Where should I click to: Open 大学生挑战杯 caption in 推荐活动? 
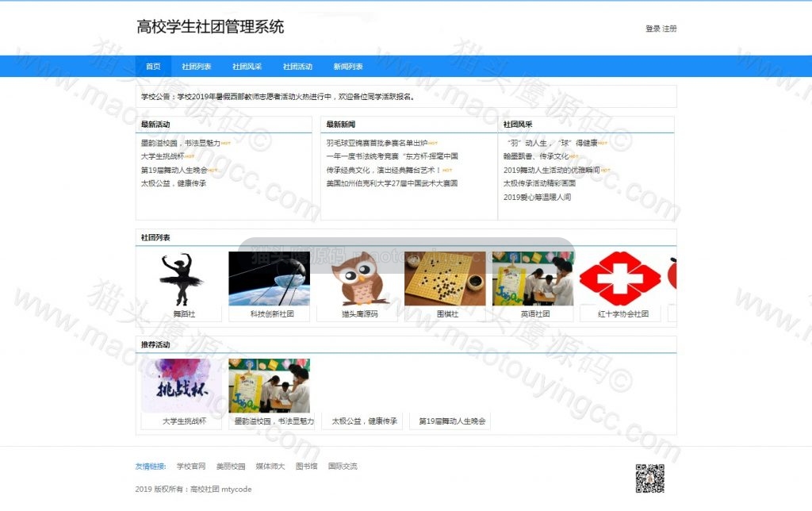pos(184,421)
